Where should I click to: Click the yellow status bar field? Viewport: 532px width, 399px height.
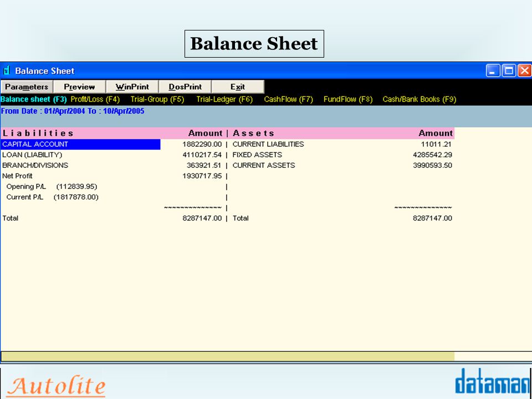pos(228,356)
